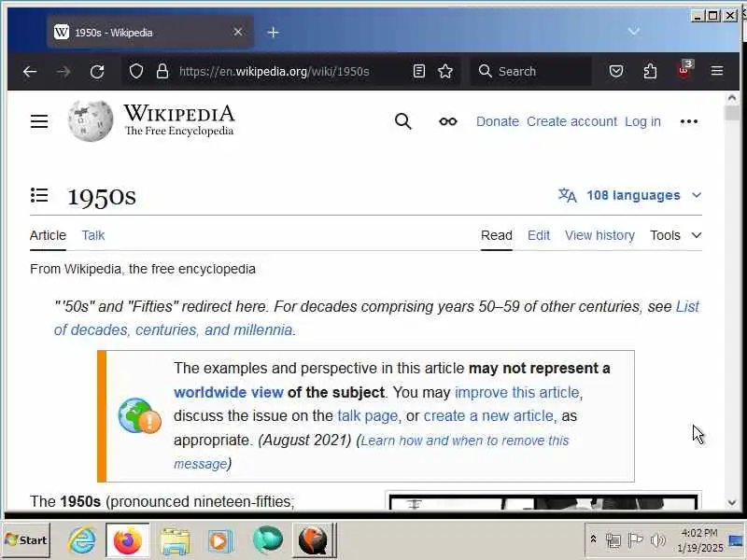Click the improve this article link
747x560 pixels.
[x=517, y=392]
